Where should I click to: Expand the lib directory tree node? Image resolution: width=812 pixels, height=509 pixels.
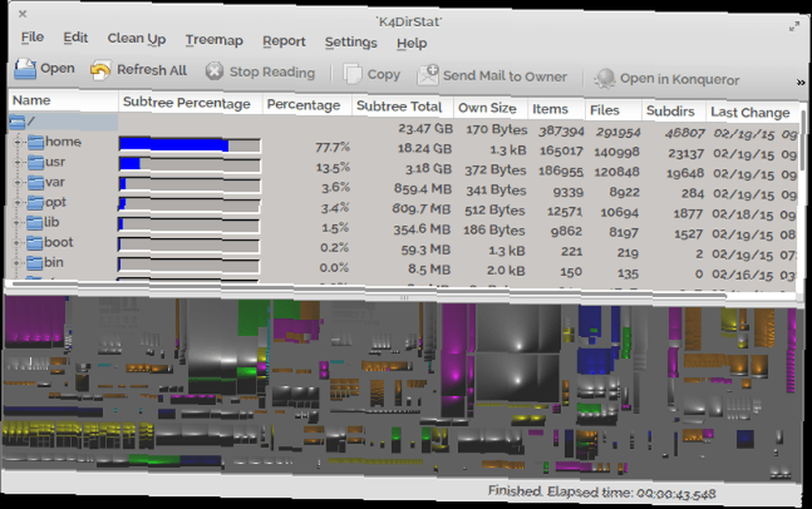tap(16, 222)
